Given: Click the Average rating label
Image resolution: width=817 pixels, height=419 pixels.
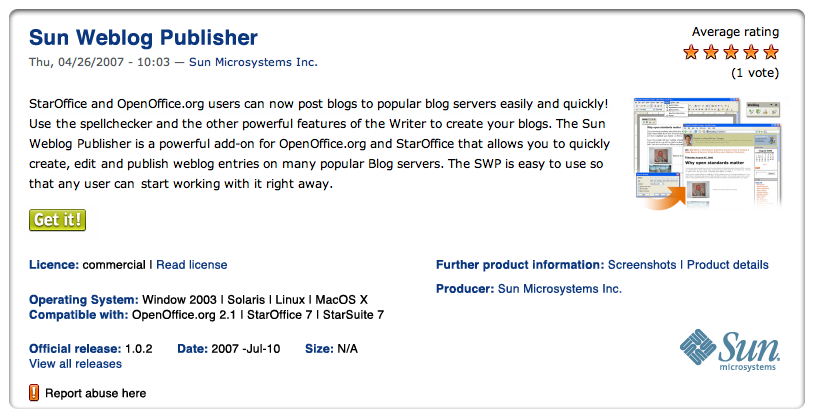Looking at the screenshot, I should pos(733,32).
